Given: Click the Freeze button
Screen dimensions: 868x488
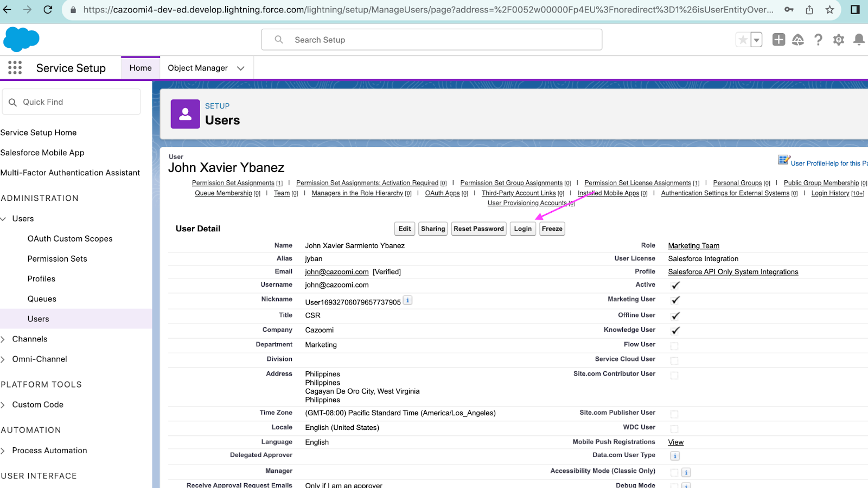Looking at the screenshot, I should tap(552, 229).
